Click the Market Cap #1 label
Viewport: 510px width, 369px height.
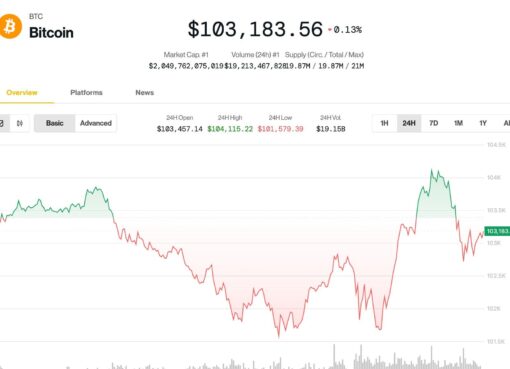click(x=186, y=55)
